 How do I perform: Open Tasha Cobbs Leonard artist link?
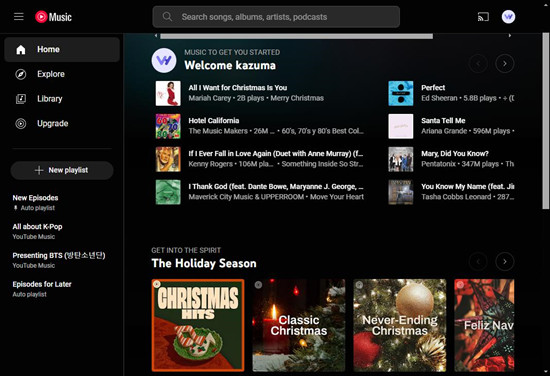[456, 197]
